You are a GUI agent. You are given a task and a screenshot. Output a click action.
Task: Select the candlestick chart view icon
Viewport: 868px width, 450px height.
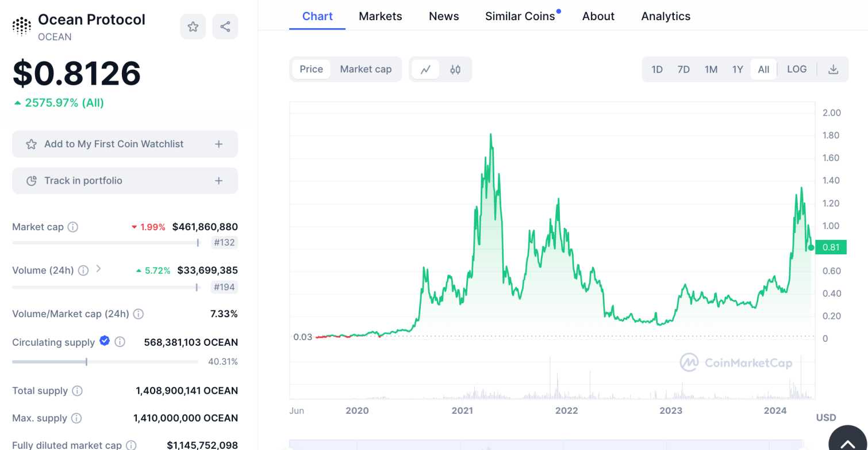click(455, 70)
